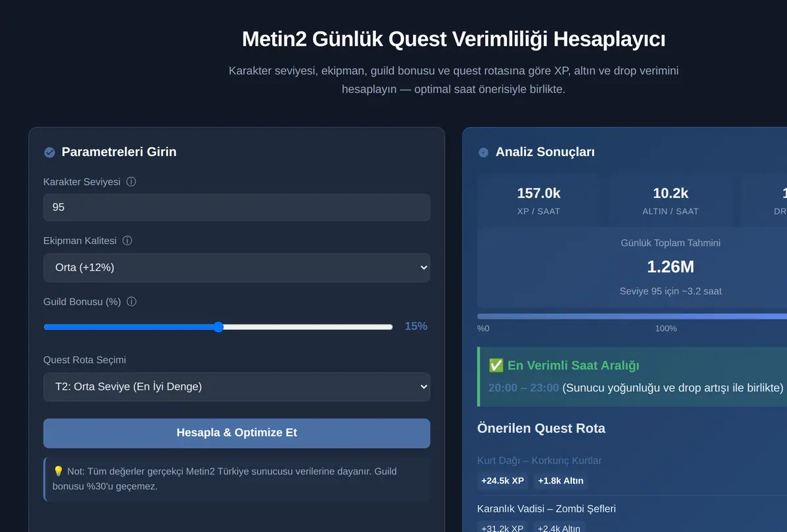Screen dimensions: 787x532
Task: Click the 157.0k XP / SAAT stat
Action: 539,201
